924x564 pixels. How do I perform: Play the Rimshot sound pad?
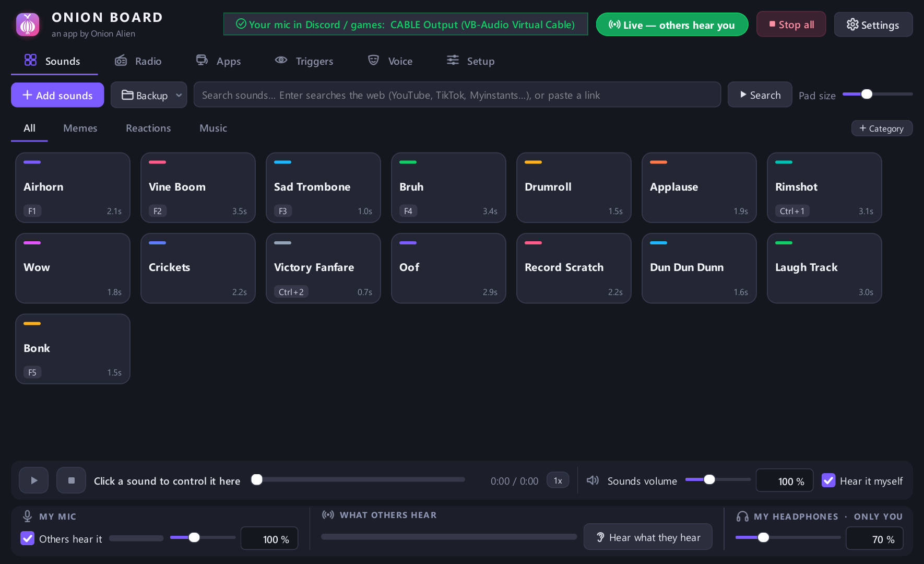[824, 187]
